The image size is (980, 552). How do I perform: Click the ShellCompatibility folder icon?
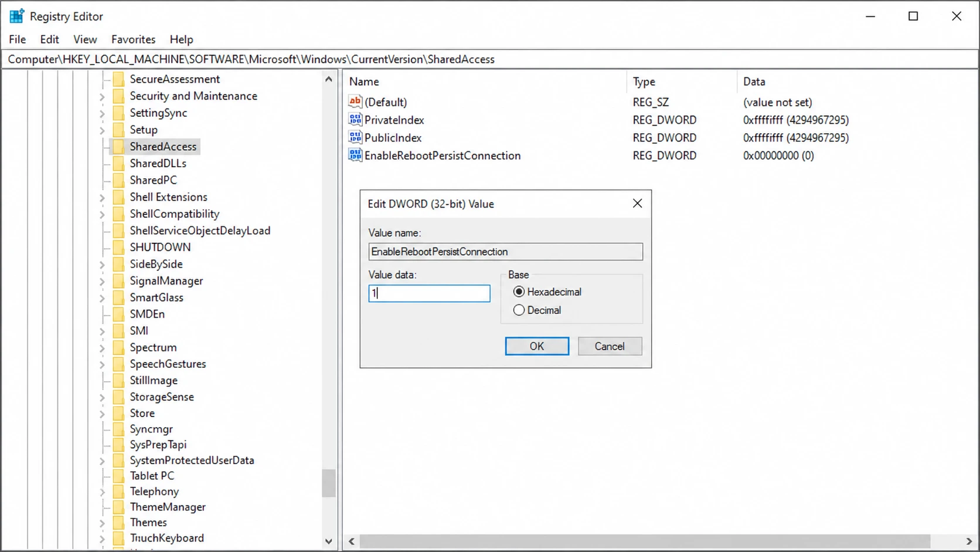[x=118, y=214]
